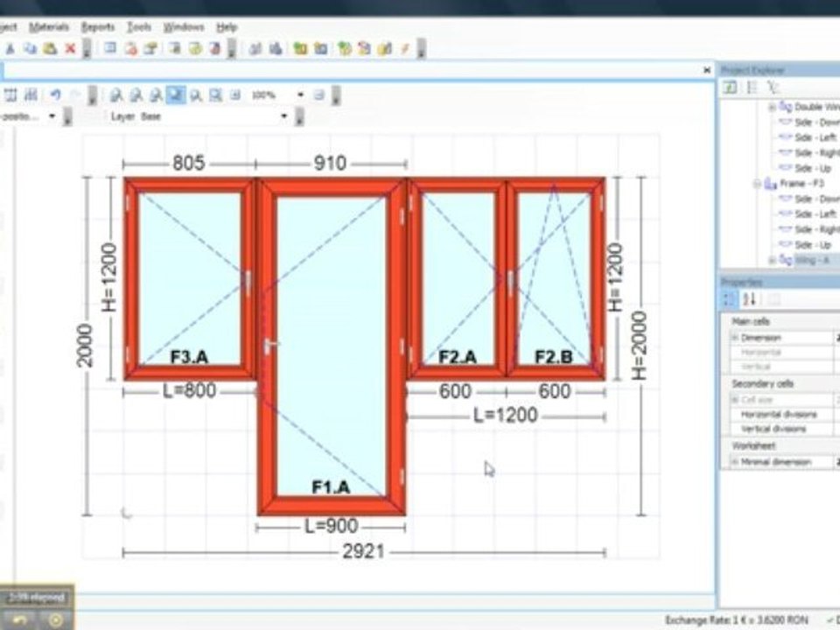Screen dimensions: 840x630
Task: Collapse the Frame - F3 tree node
Action: [x=757, y=184]
